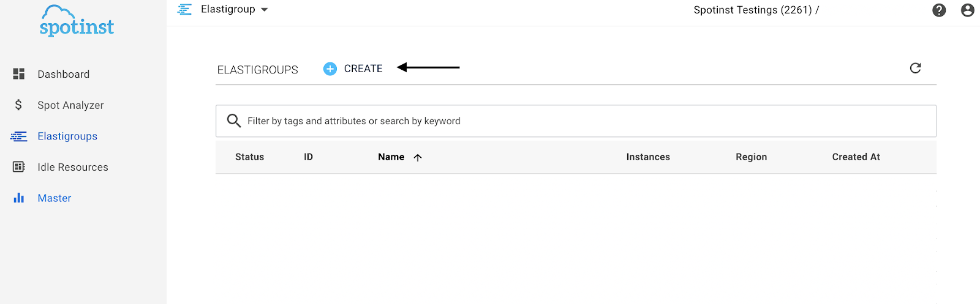
Task: Click the Spot Analyzer dollar icon
Action: coord(19,105)
